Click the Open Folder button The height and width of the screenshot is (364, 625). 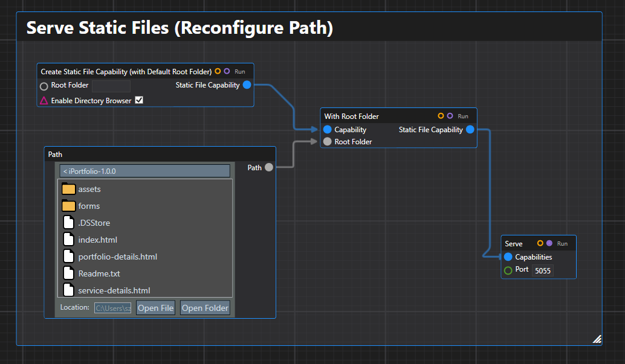(205, 308)
